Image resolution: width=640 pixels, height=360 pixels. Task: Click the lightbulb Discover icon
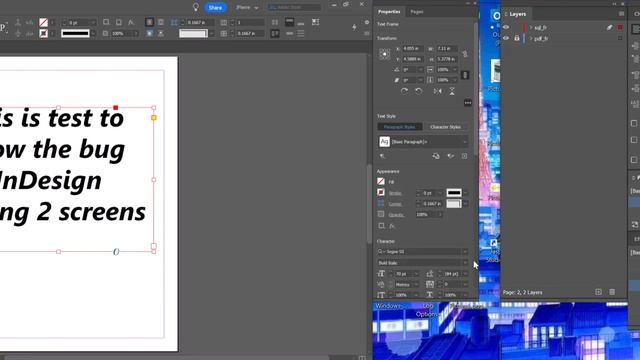tap(196, 7)
